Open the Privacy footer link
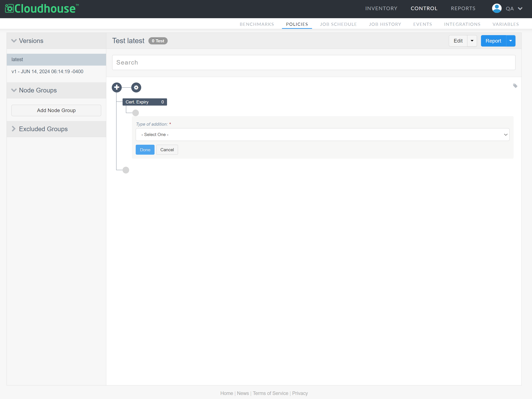The width and height of the screenshot is (532, 399). pos(300,393)
